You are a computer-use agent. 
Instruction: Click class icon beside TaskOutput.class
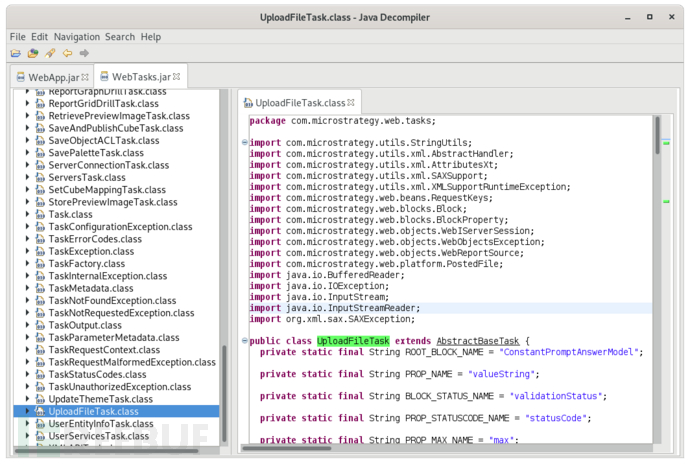40,325
